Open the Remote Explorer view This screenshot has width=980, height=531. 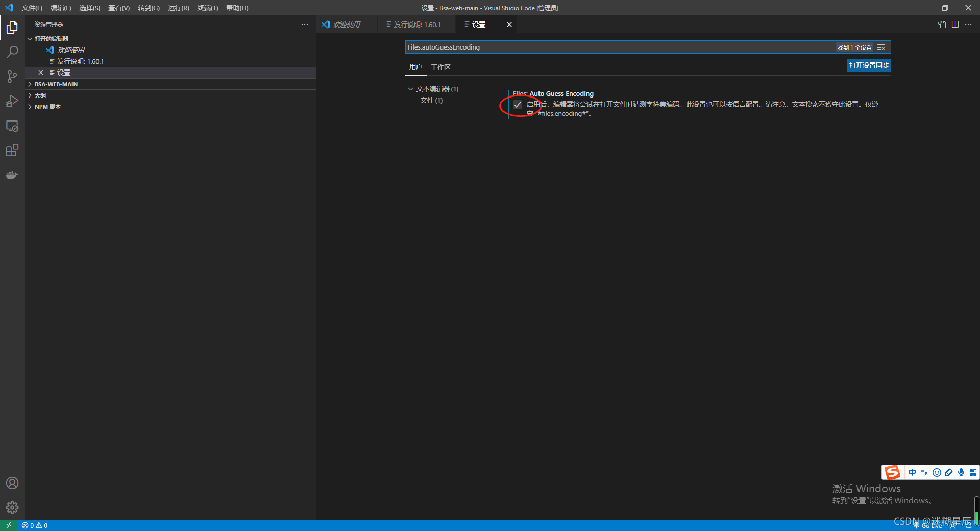click(x=12, y=126)
